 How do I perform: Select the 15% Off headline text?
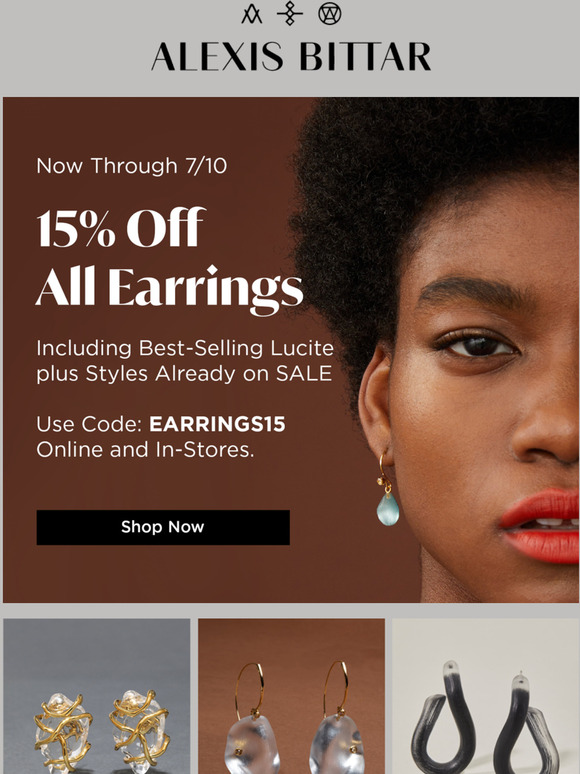point(121,228)
